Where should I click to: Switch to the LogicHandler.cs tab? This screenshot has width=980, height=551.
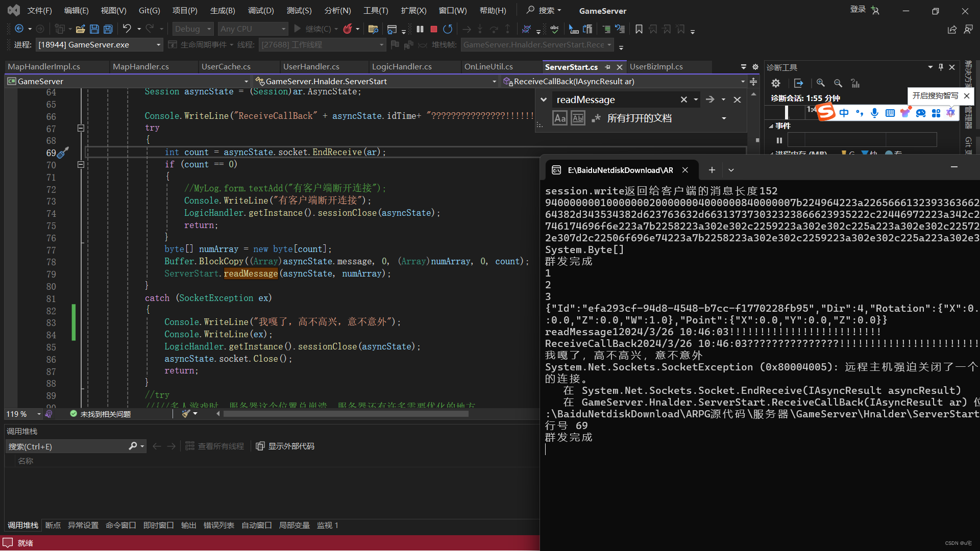403,66
